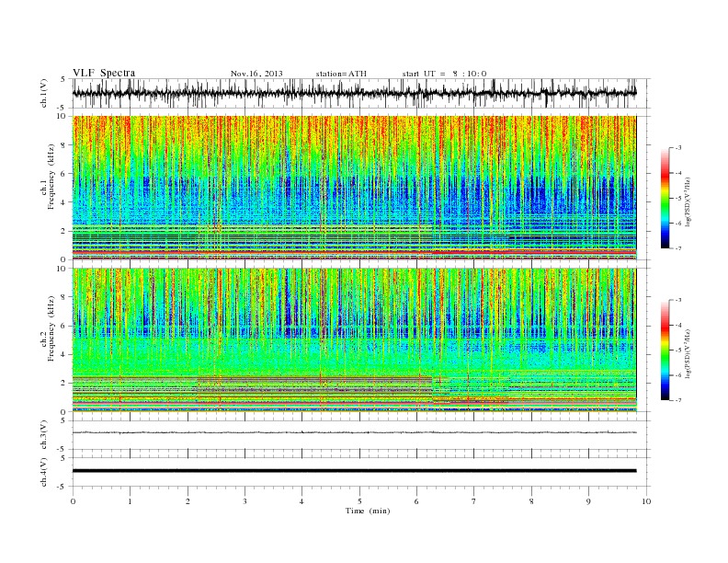This screenshot has width=728, height=563.
Task: Click time-axis tick label "3" at bottom
Action: (245, 501)
